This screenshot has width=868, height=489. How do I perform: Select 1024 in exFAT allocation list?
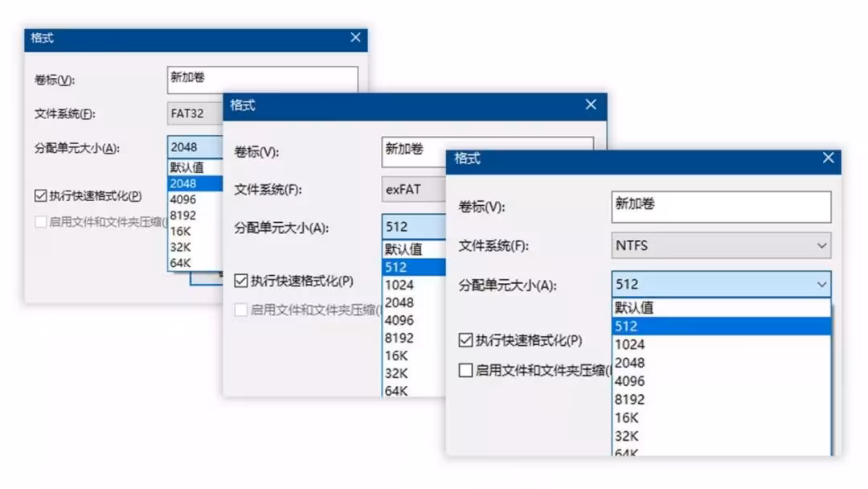click(414, 285)
